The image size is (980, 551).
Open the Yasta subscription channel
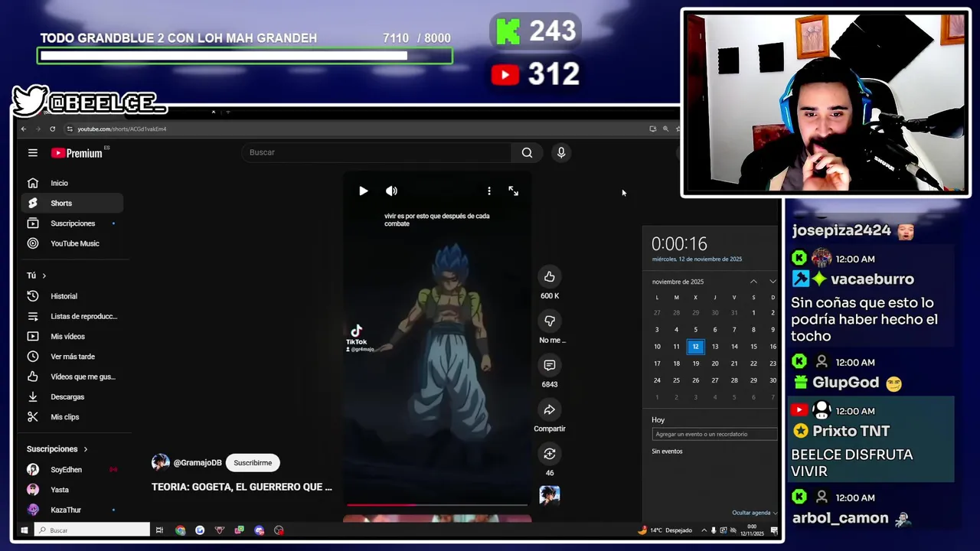pos(72,490)
